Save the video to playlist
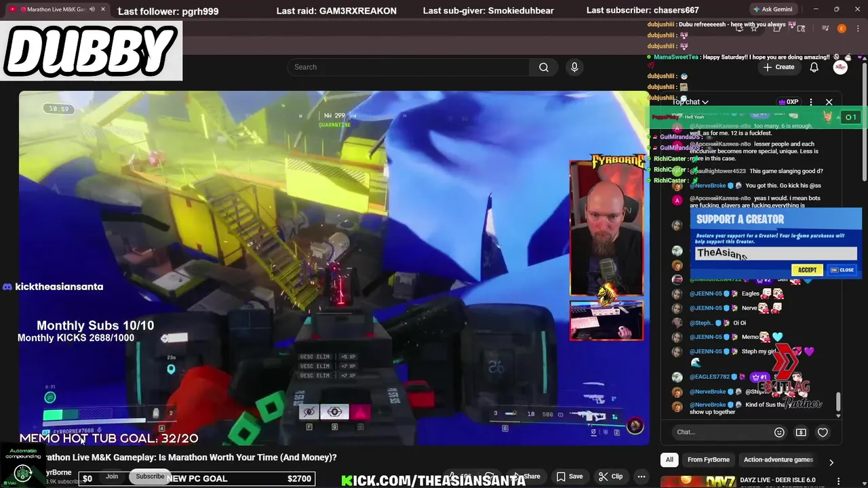868x488 pixels. tap(570, 476)
